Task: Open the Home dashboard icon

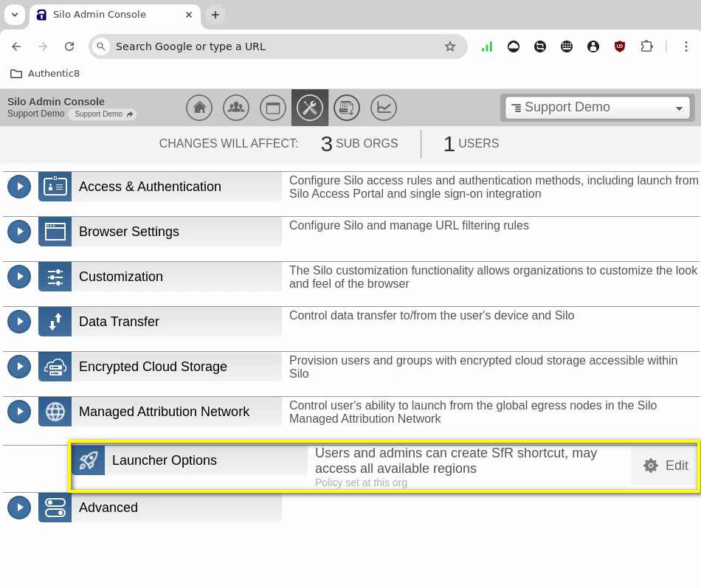Action: click(x=199, y=108)
